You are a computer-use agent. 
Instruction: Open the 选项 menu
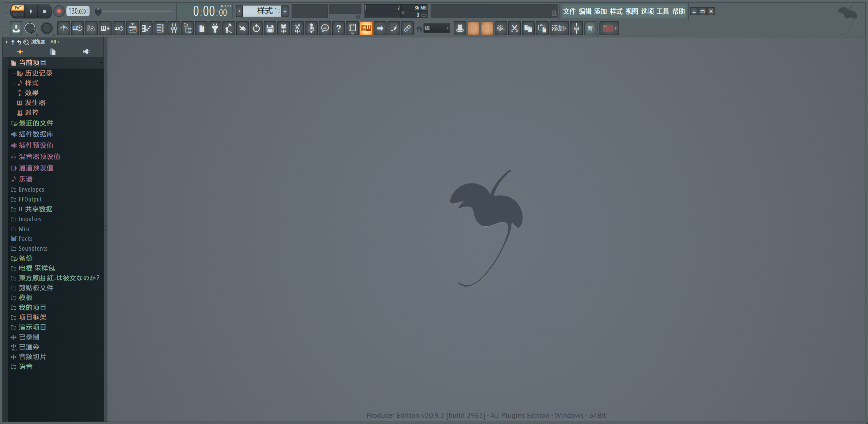[x=647, y=12]
